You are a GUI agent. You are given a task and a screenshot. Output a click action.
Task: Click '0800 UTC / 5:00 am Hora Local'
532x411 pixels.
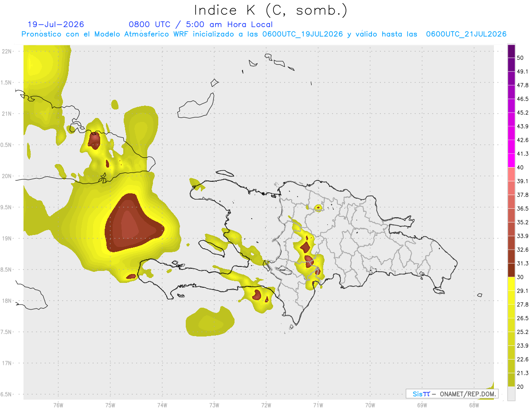click(200, 24)
